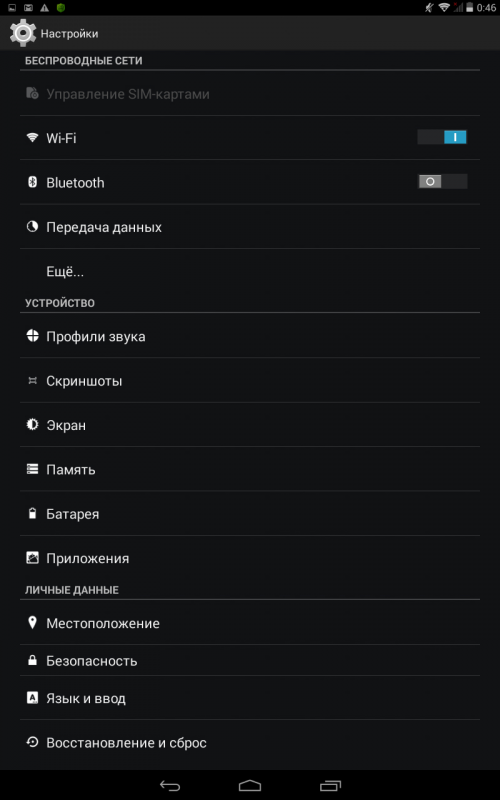500x800 pixels.
Task: Tap the Recent apps navigation button
Action: point(330,785)
